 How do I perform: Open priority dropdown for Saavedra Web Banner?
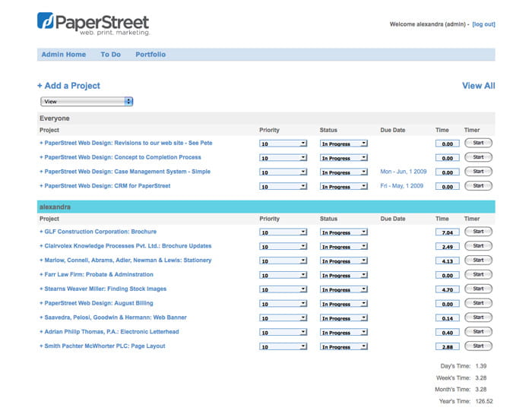click(x=283, y=318)
